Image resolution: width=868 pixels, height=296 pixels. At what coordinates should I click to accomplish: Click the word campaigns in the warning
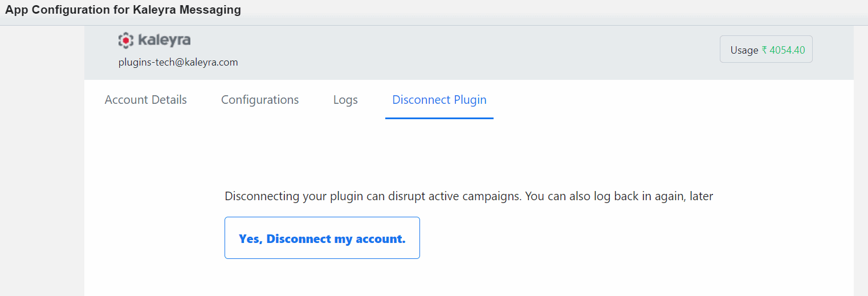tap(491, 197)
